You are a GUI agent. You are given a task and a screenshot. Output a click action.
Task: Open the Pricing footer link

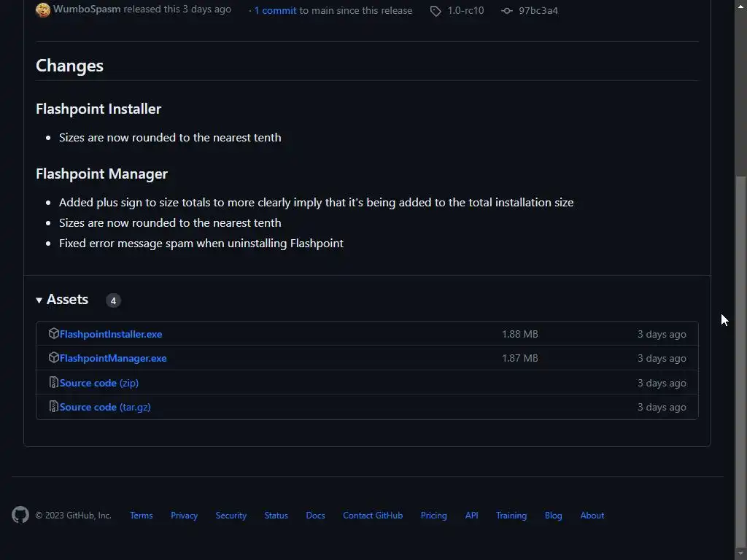click(433, 516)
